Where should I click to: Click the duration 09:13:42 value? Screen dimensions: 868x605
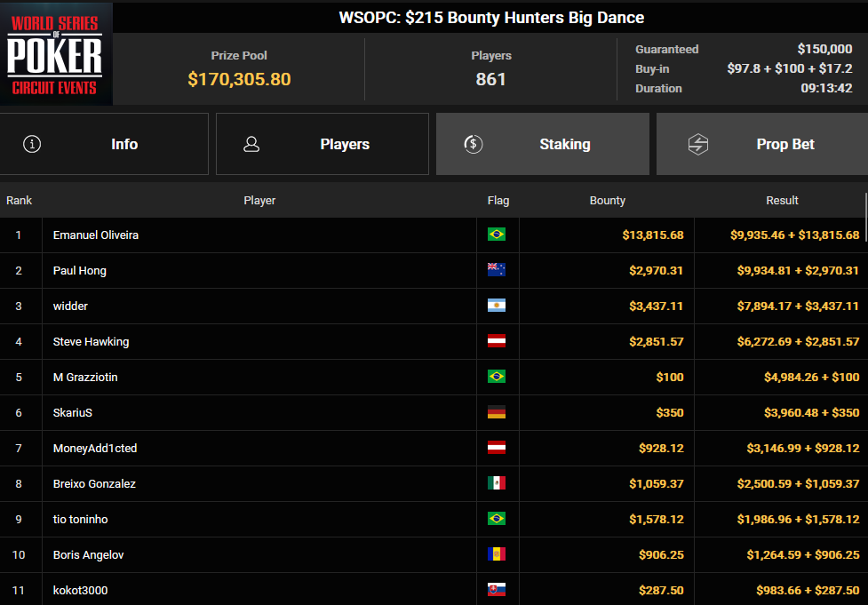(x=826, y=88)
